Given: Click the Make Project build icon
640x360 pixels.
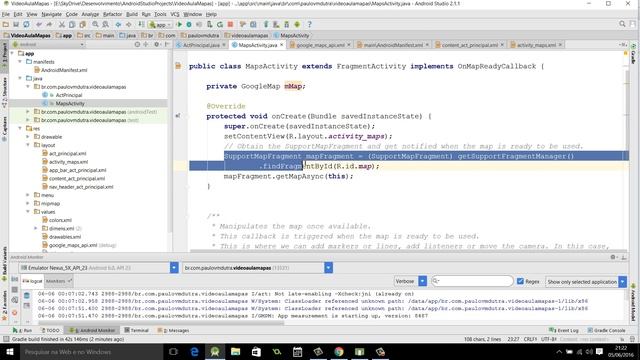Looking at the screenshot, I should click(141, 24).
